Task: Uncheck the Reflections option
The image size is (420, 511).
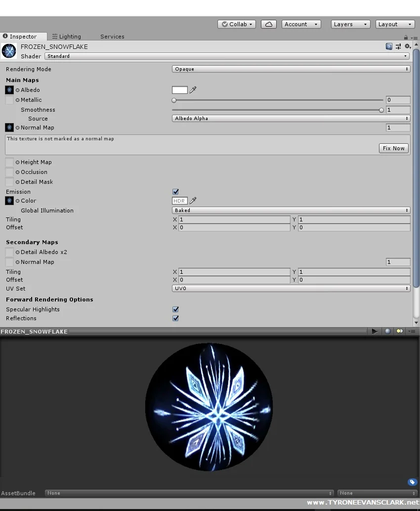Action: coord(175,318)
